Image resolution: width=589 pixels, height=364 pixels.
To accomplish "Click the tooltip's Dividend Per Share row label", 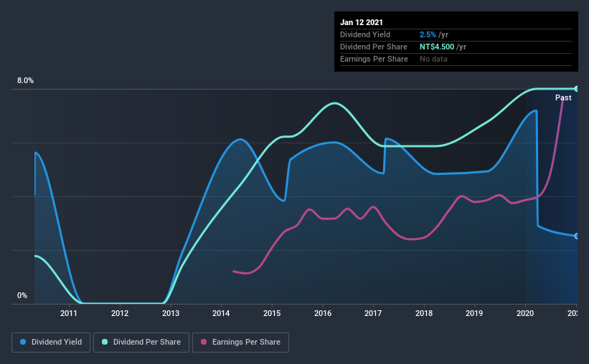I will pyautogui.click(x=373, y=47).
